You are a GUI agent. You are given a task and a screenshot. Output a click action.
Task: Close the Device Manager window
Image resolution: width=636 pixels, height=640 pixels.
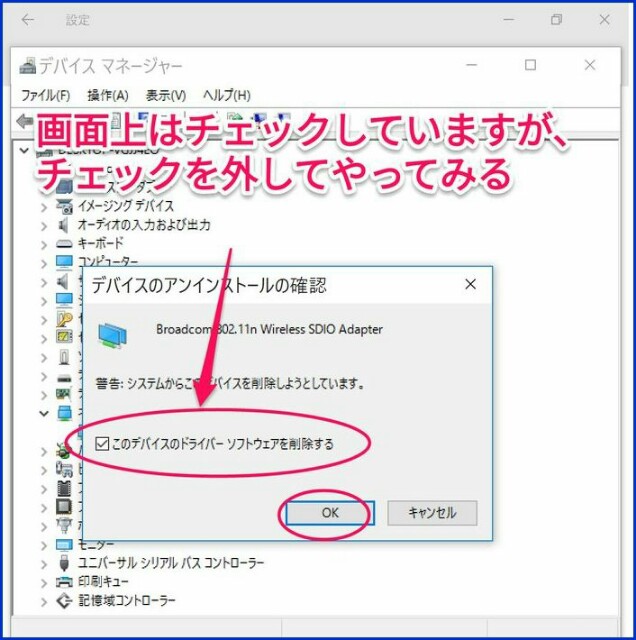tap(589, 65)
